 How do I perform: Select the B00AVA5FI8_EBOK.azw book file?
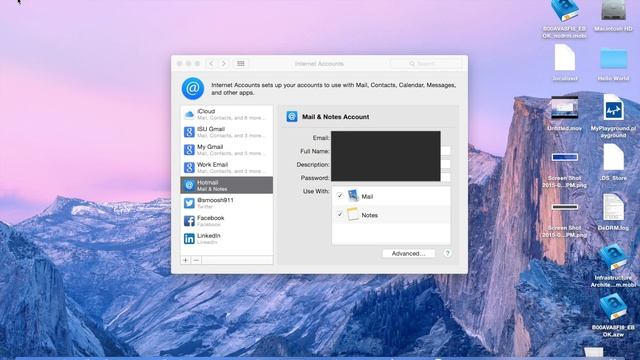(613, 315)
